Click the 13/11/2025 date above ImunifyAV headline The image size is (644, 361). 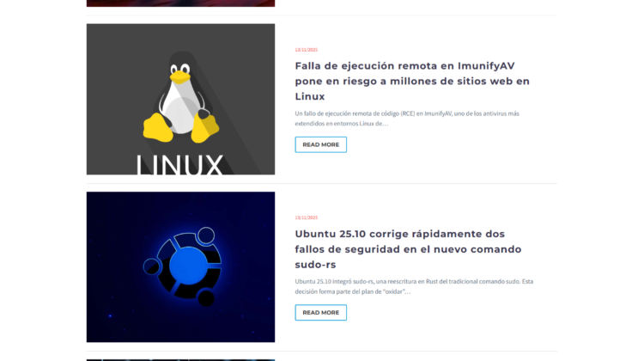click(307, 50)
